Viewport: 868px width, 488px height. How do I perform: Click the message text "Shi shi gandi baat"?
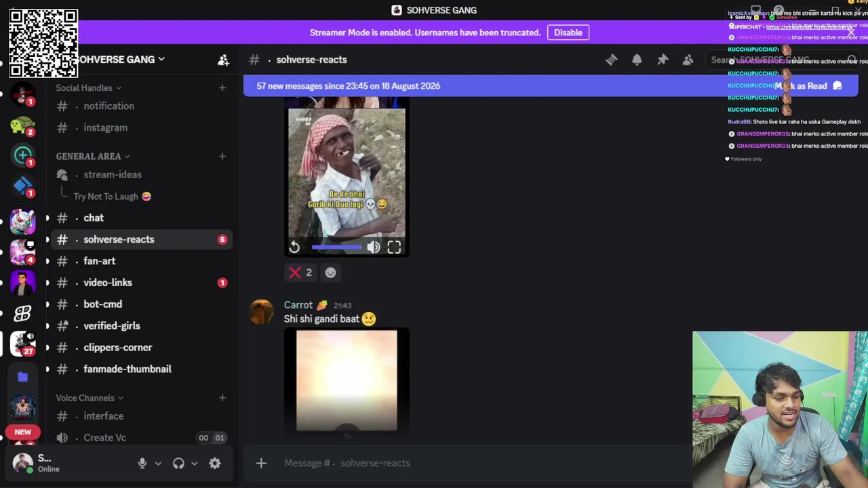(x=321, y=319)
